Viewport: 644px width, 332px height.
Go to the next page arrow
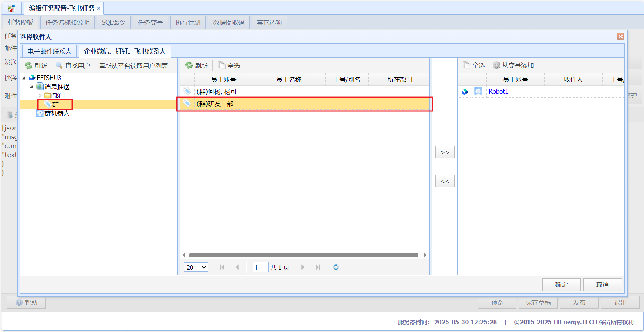tap(303, 267)
